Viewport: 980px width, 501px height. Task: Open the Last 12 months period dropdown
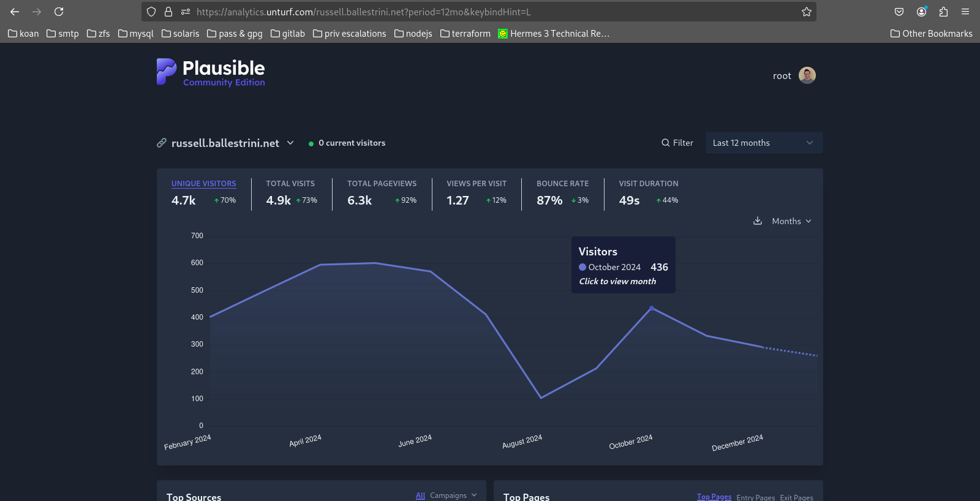pyautogui.click(x=763, y=143)
